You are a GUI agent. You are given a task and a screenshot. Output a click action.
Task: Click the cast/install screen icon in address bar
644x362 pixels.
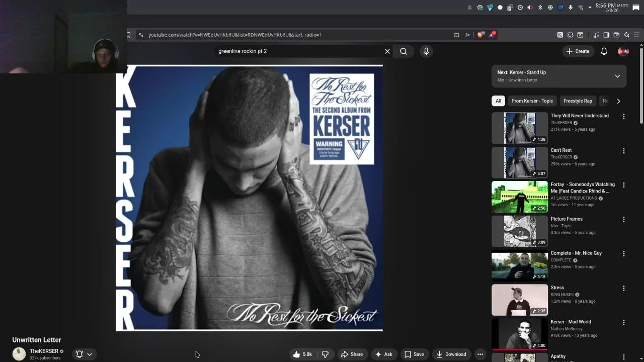pos(456,35)
